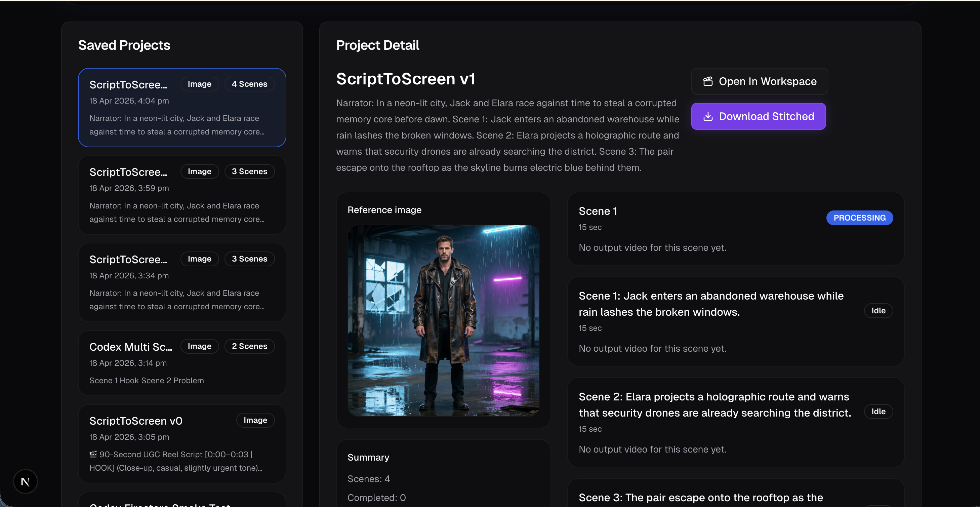Click Scene 3: The pair escape title
This screenshot has width=980, height=507.
pyautogui.click(x=701, y=498)
